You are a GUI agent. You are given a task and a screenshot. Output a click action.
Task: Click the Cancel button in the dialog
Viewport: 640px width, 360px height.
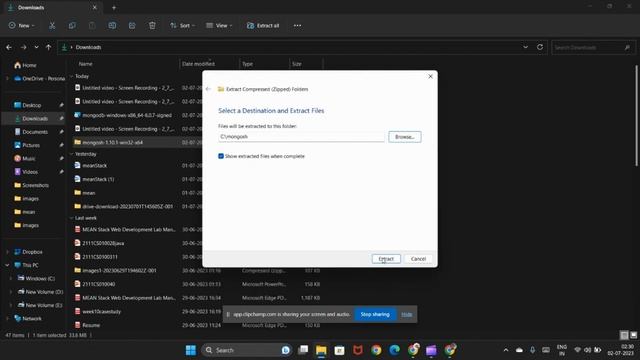click(x=418, y=259)
